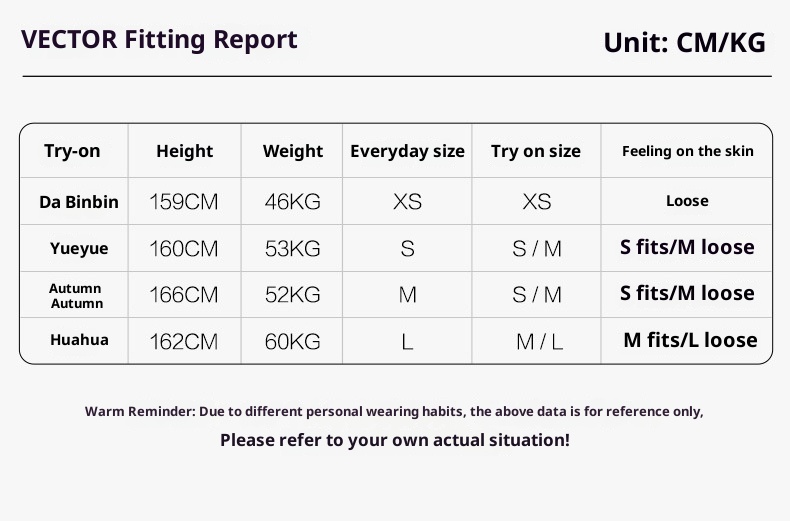This screenshot has width=790, height=521.
Task: Click the Everyday size column header
Action: 407,151
